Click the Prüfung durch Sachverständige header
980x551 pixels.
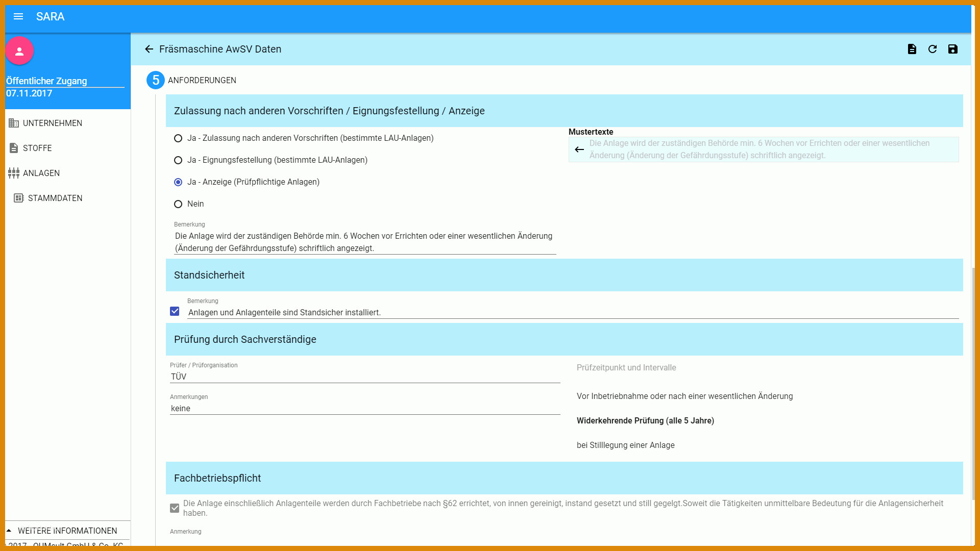(x=565, y=339)
